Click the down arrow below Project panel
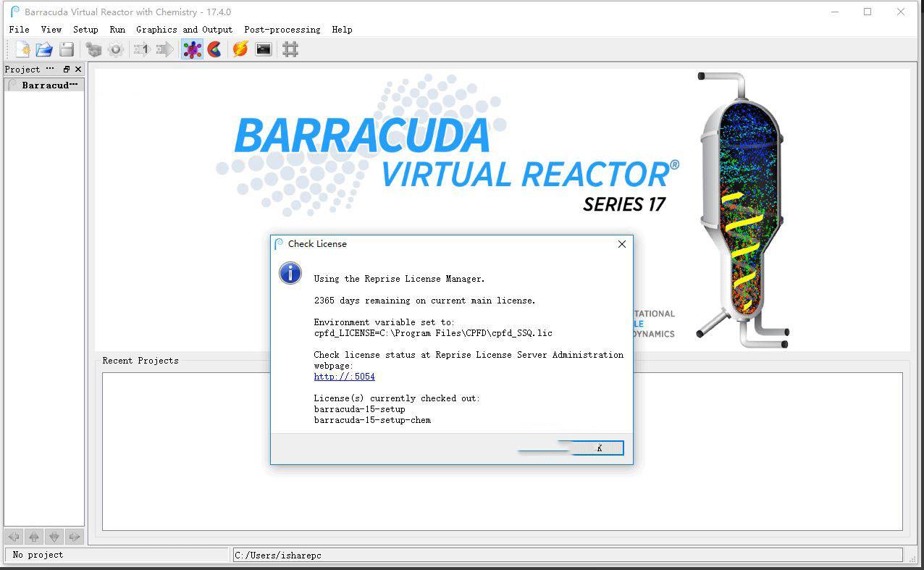Image resolution: width=924 pixels, height=570 pixels. coord(54,537)
